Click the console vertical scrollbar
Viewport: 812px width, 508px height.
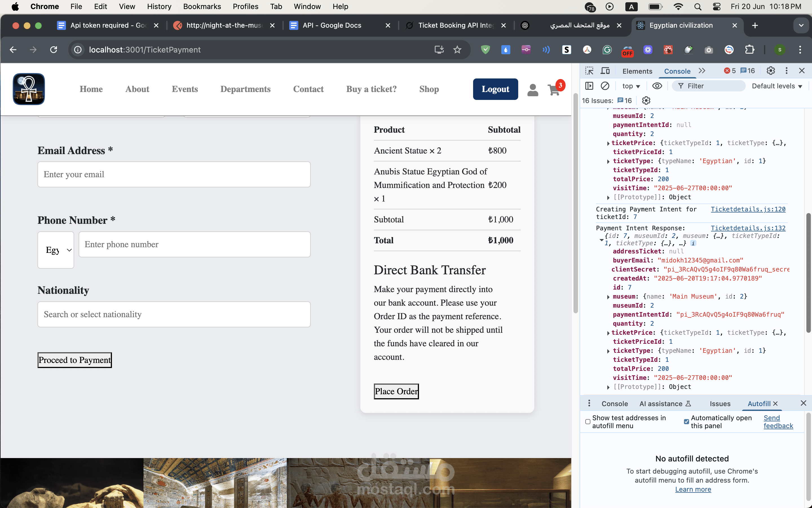coord(808,273)
